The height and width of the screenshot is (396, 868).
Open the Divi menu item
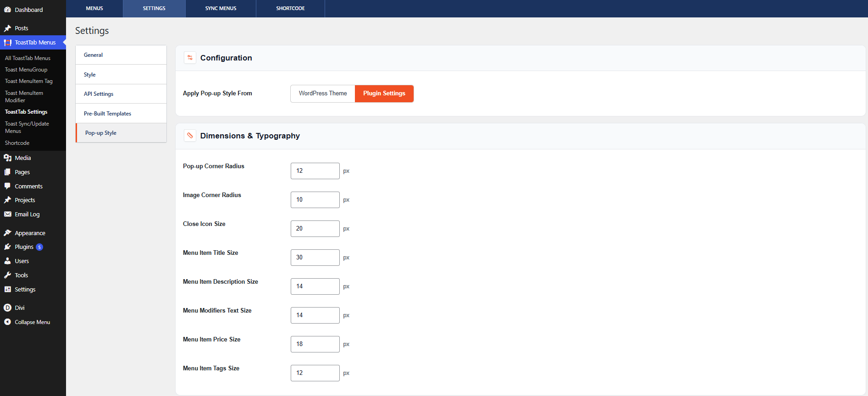coord(33,308)
